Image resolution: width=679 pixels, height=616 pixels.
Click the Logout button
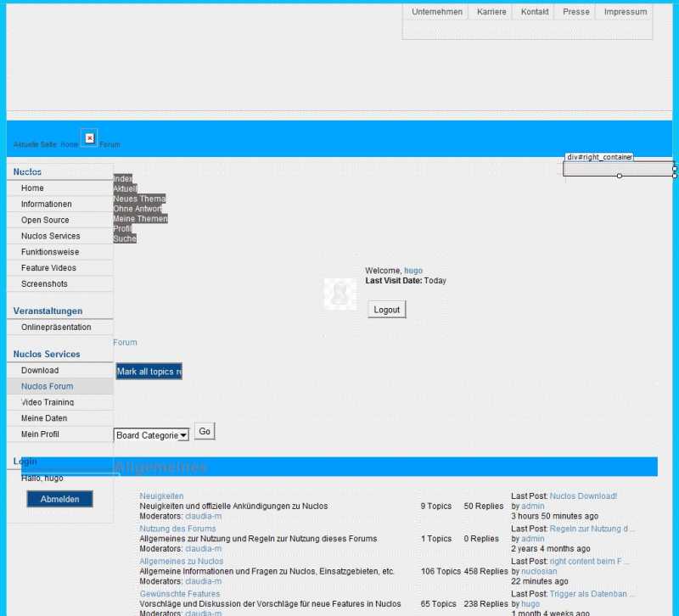pos(387,310)
